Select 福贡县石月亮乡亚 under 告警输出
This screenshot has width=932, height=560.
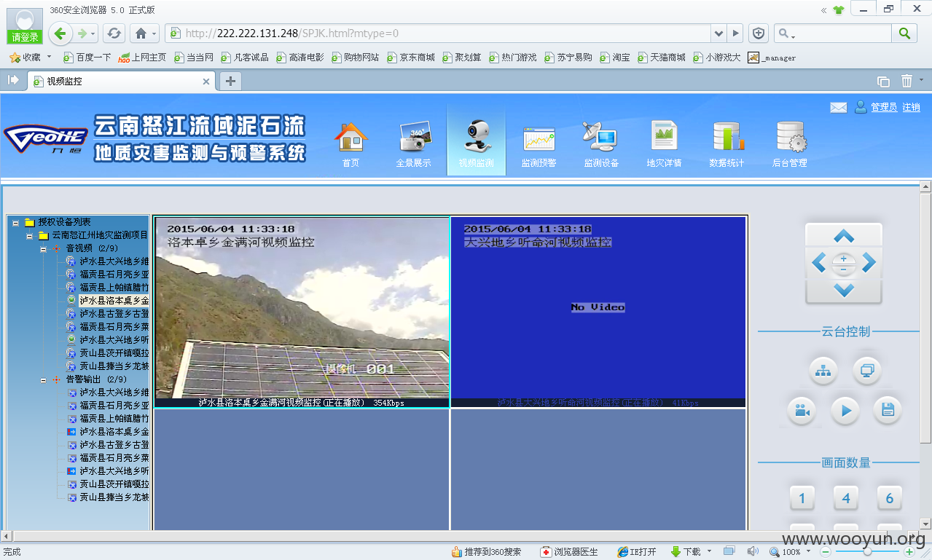point(114,406)
